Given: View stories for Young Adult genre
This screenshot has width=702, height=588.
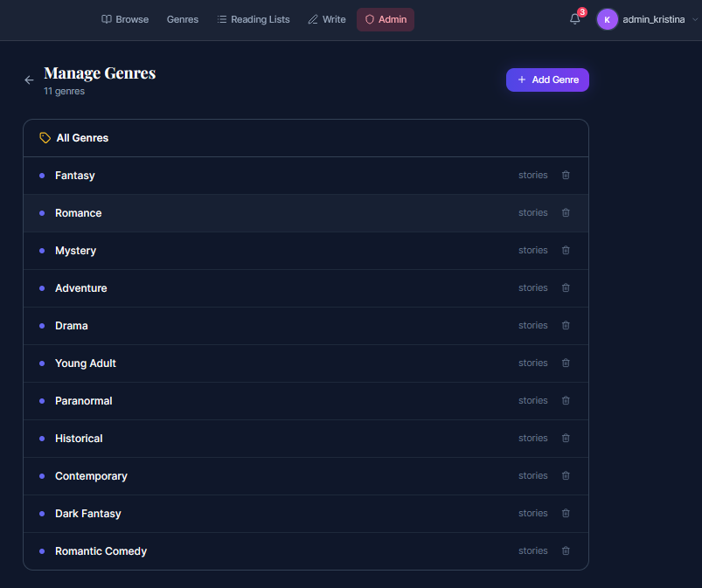Looking at the screenshot, I should point(532,363).
